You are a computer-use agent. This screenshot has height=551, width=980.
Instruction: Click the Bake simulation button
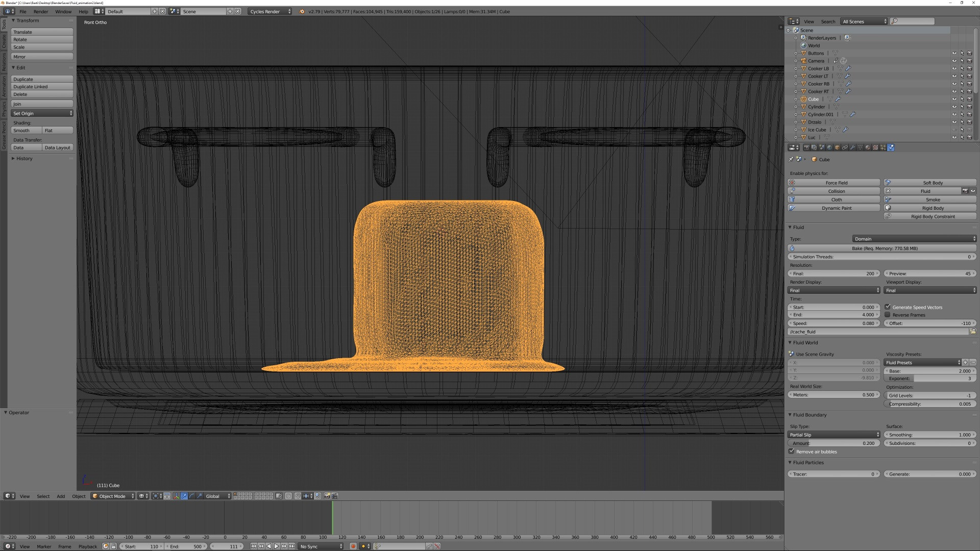[x=883, y=248]
